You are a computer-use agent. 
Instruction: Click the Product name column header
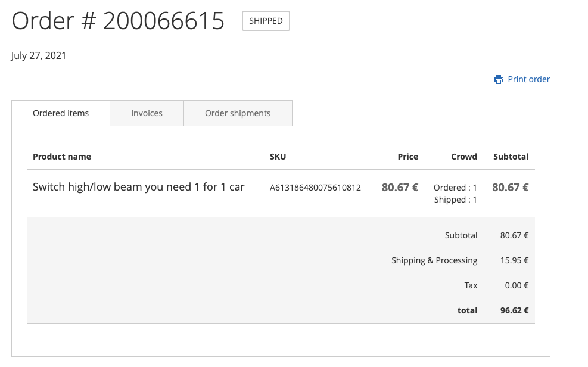(62, 157)
